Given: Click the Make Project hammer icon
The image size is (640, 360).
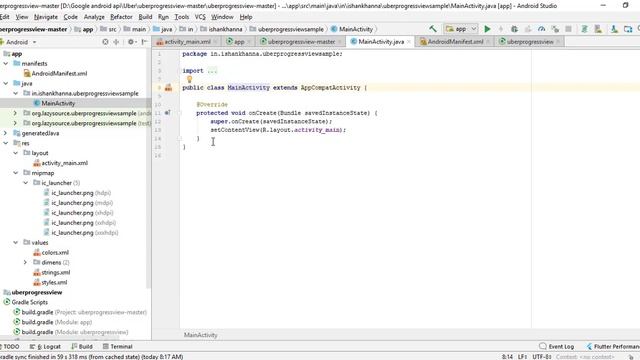Looking at the screenshot, I should pos(433,29).
